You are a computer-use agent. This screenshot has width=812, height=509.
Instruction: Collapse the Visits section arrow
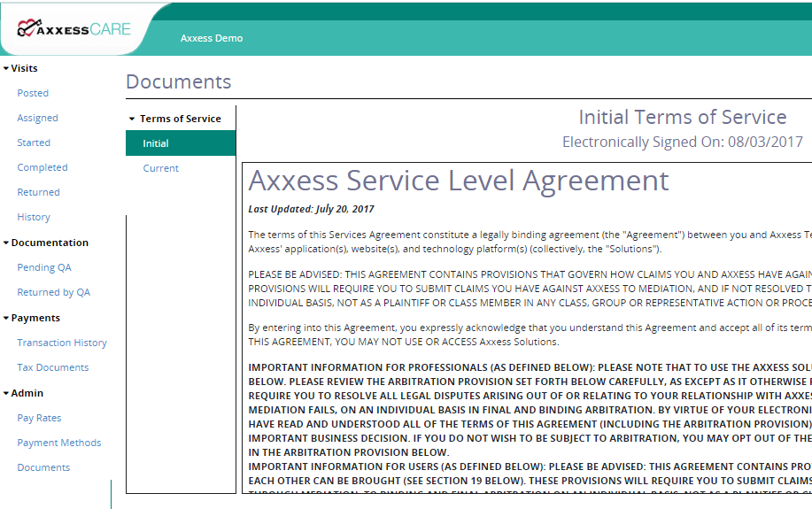click(5, 68)
